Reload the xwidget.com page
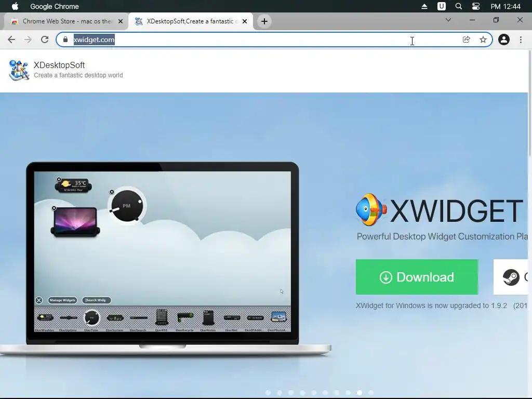 (x=45, y=39)
